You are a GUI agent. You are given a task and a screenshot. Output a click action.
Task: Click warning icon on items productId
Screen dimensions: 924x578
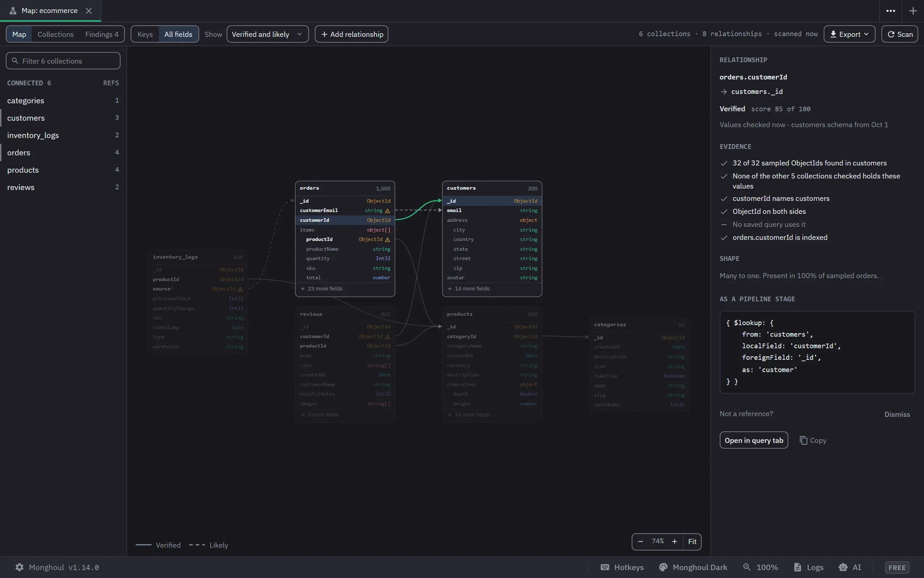tap(387, 239)
